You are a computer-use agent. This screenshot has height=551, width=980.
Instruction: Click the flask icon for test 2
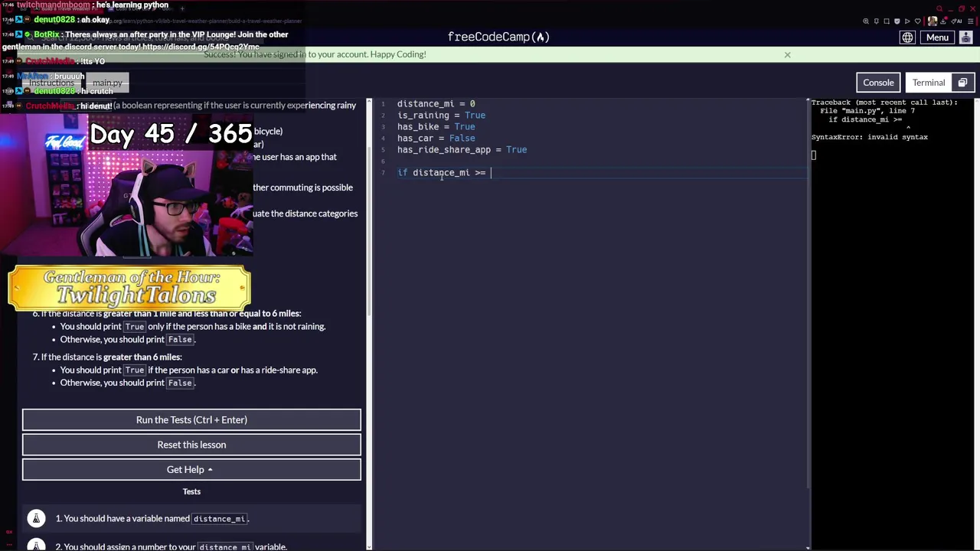[x=36, y=546]
